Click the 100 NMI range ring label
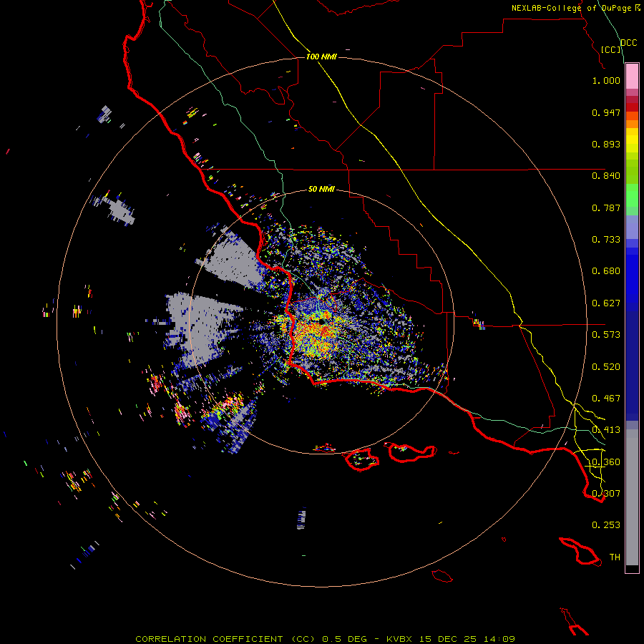 (x=321, y=57)
